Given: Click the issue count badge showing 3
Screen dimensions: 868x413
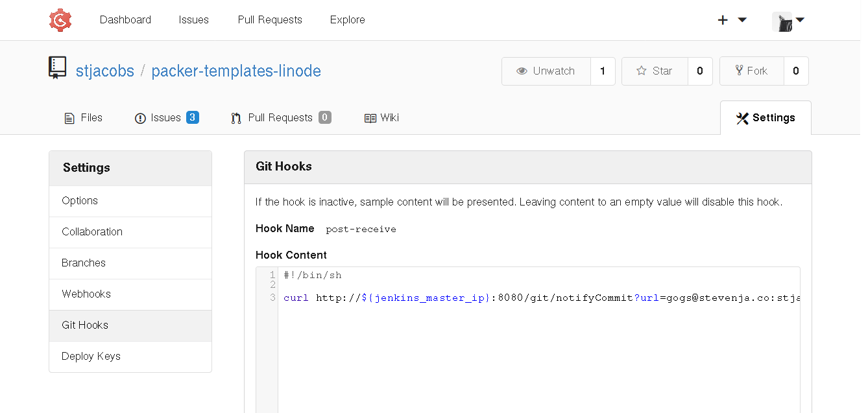Looking at the screenshot, I should [x=193, y=117].
